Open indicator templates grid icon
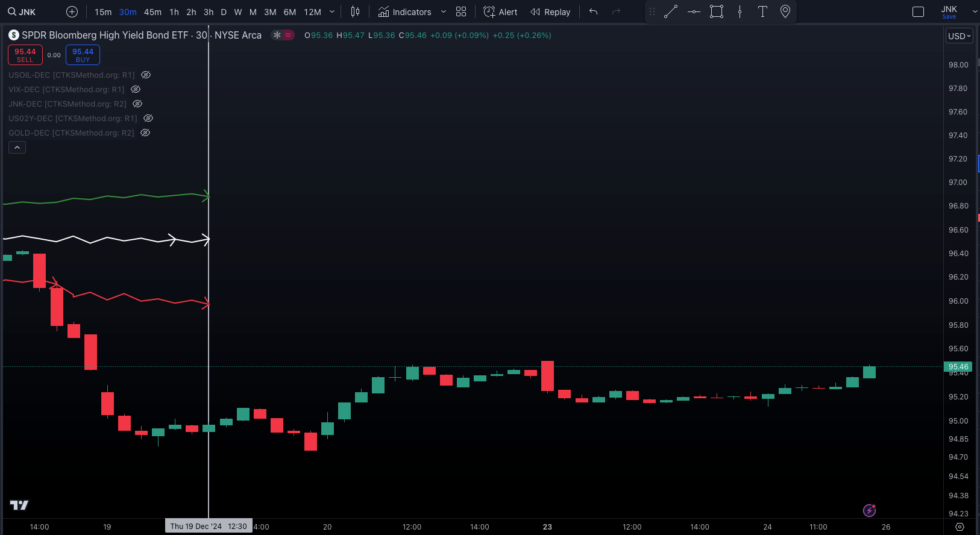Image resolution: width=980 pixels, height=535 pixels. point(461,12)
